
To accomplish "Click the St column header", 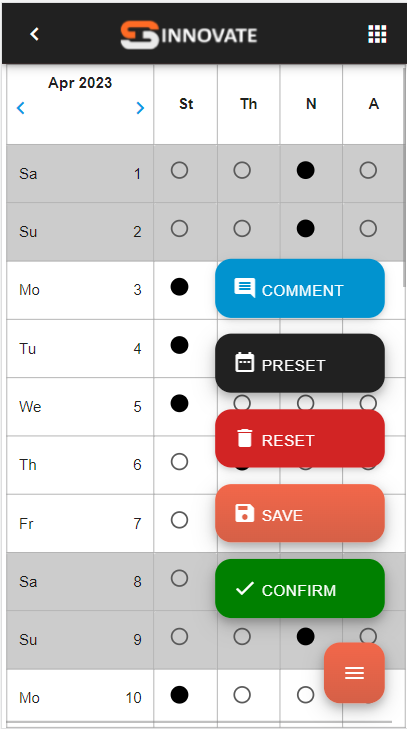I will click(x=186, y=104).
